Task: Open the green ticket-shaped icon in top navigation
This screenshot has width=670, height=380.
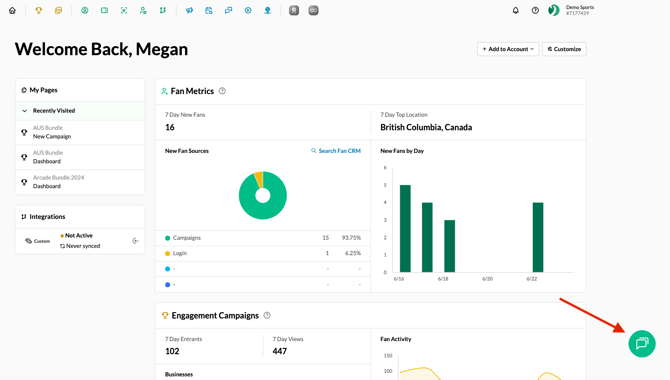Action: point(104,11)
